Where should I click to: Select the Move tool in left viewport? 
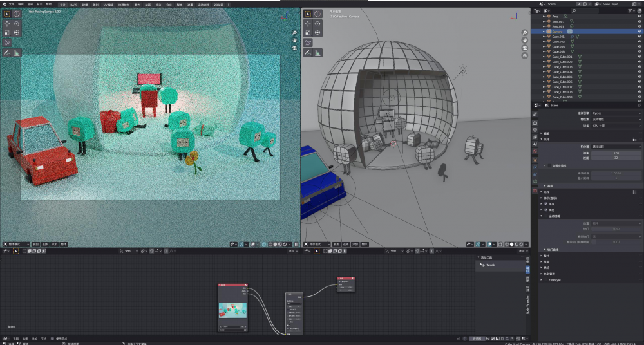7,24
